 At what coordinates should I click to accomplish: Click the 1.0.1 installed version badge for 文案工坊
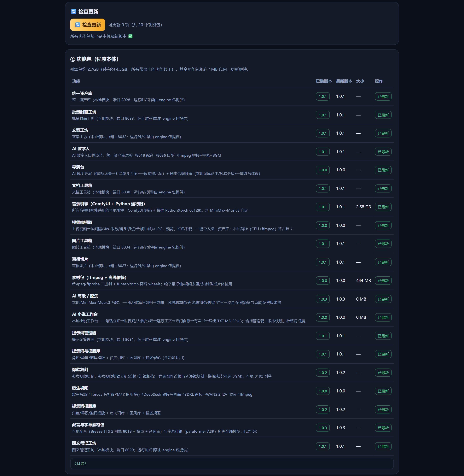point(323,133)
